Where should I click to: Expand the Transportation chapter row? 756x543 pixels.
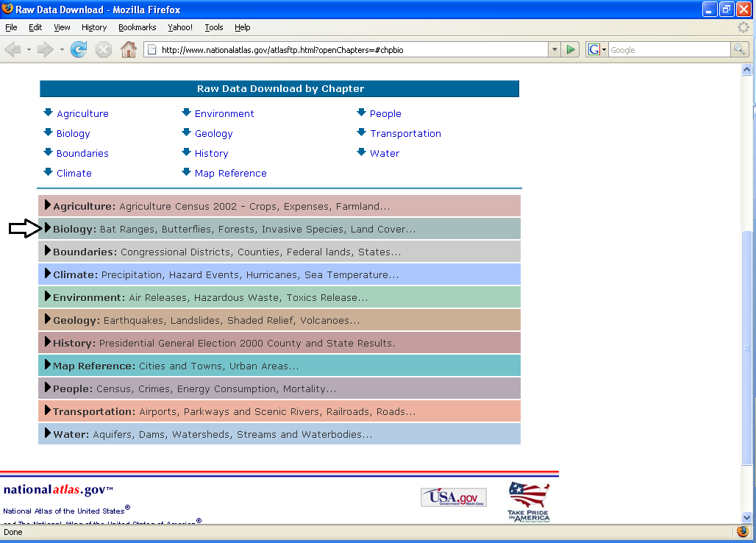coord(279,411)
